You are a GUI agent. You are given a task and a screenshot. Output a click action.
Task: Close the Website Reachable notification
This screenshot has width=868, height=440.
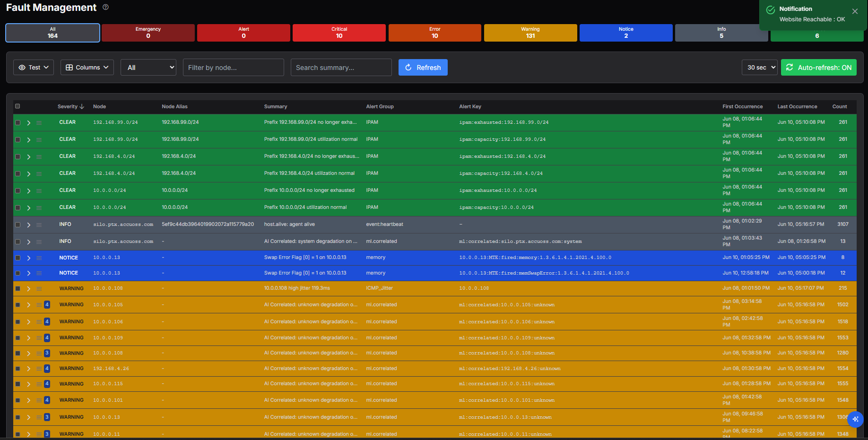tap(855, 11)
